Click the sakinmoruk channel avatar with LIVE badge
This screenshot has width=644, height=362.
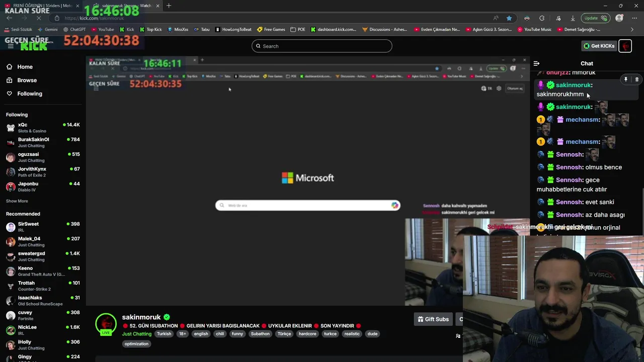click(106, 324)
